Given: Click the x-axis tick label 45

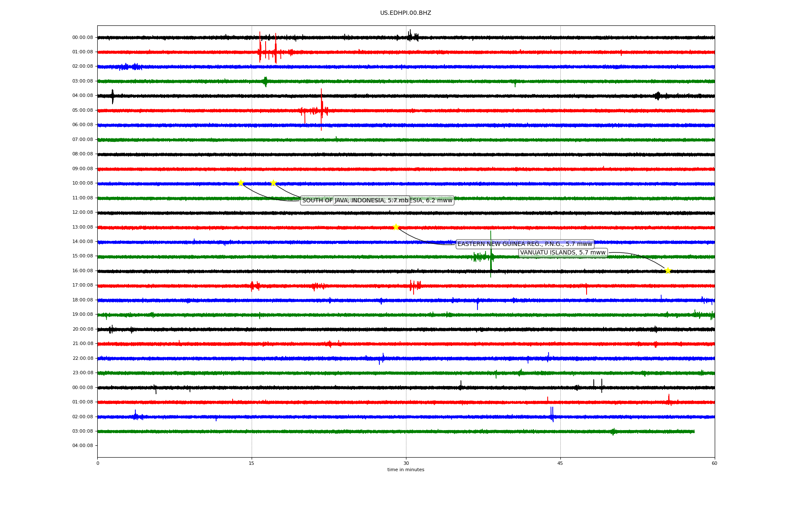Looking at the screenshot, I should [x=560, y=463].
